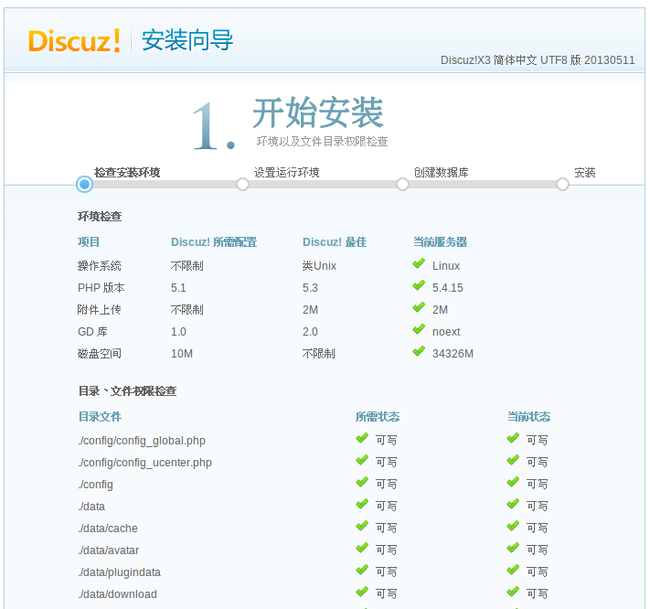650x609 pixels.
Task: Select the active step circle 检查安装环境
Action: pyautogui.click(x=85, y=184)
